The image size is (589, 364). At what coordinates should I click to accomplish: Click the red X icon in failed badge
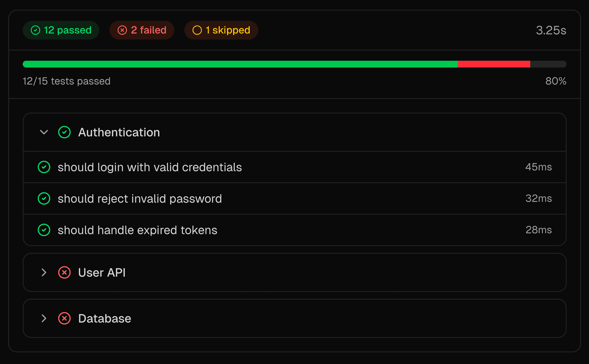point(122,30)
